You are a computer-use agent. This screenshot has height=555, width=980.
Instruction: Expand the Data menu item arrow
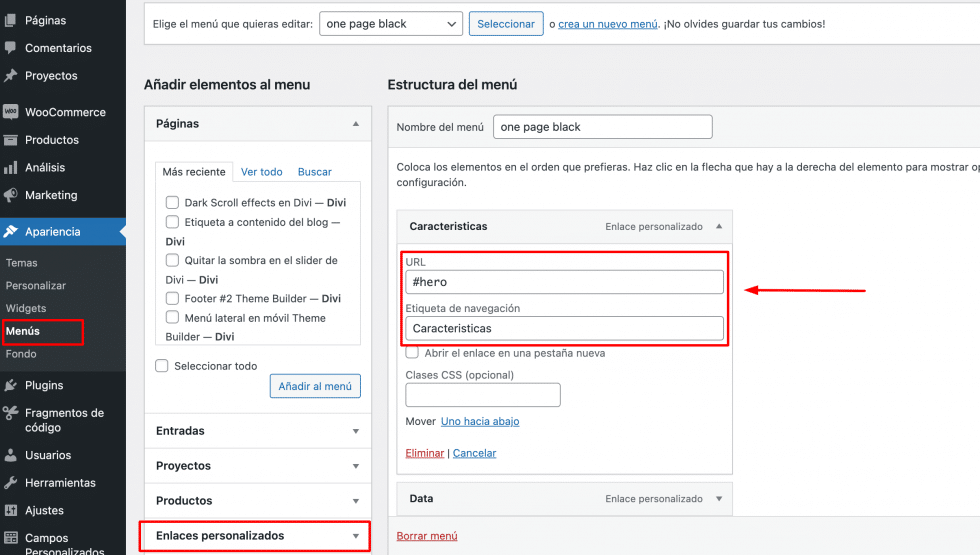(x=716, y=498)
